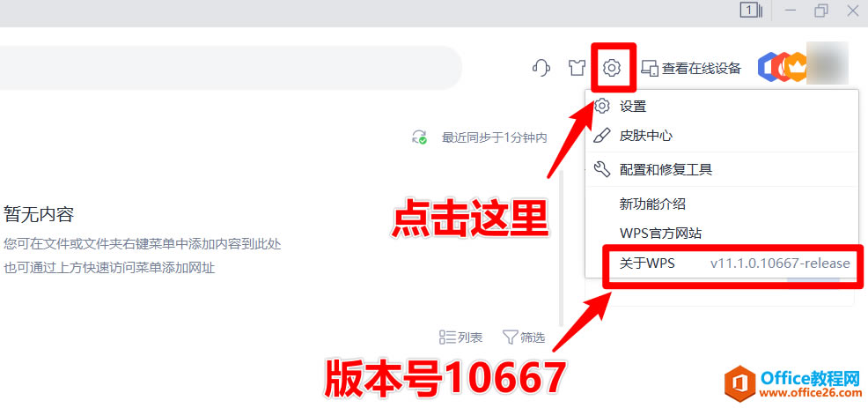The image size is (868, 408).
Task: Open the shirt-shaped skin icon
Action: coord(577,68)
